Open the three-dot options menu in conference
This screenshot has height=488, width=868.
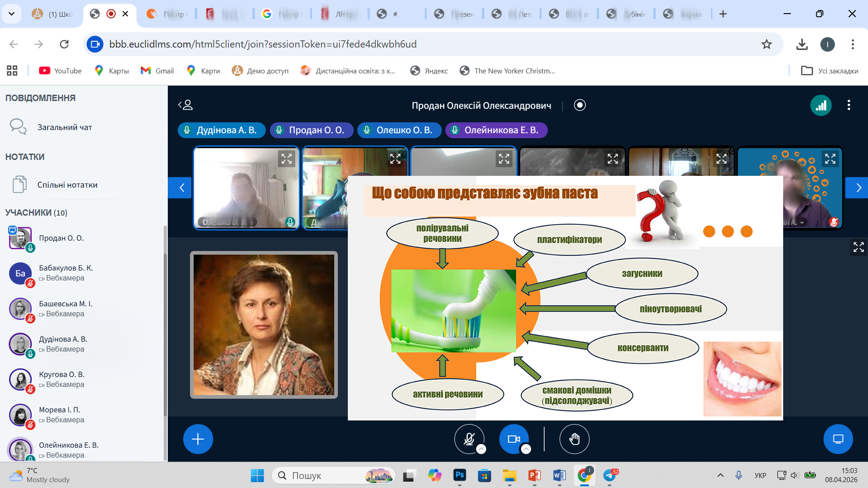tap(848, 106)
